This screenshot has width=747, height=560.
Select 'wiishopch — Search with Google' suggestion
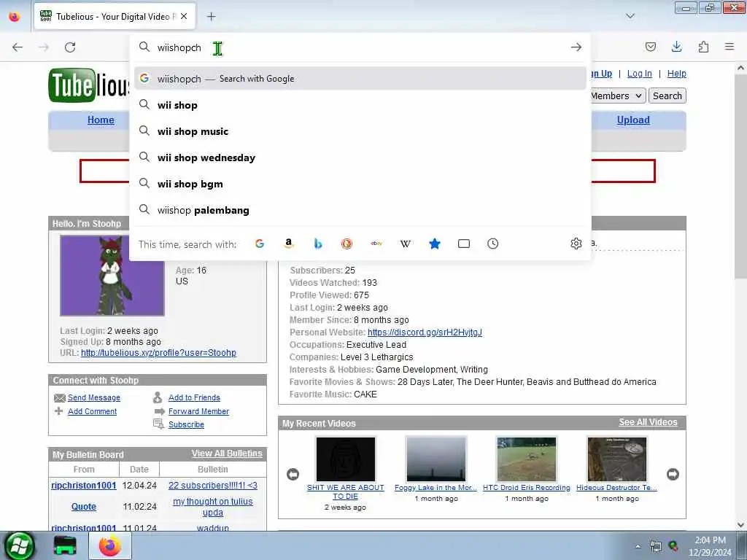(x=360, y=79)
